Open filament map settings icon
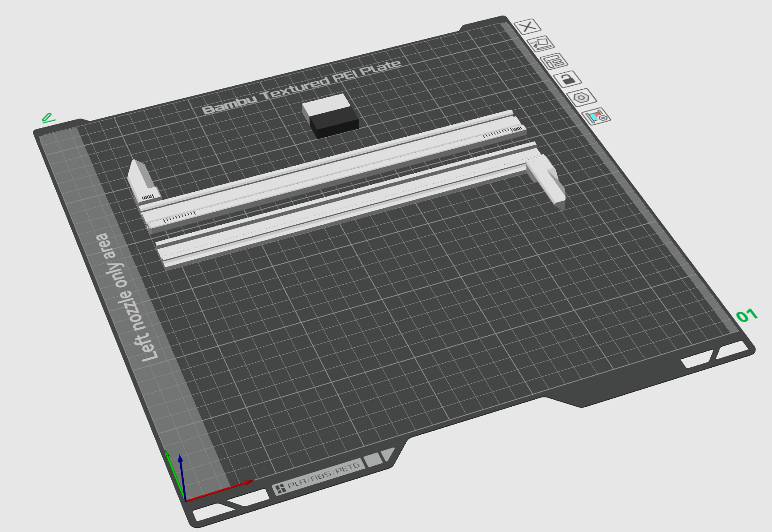This screenshot has width=772, height=532. 597,116
